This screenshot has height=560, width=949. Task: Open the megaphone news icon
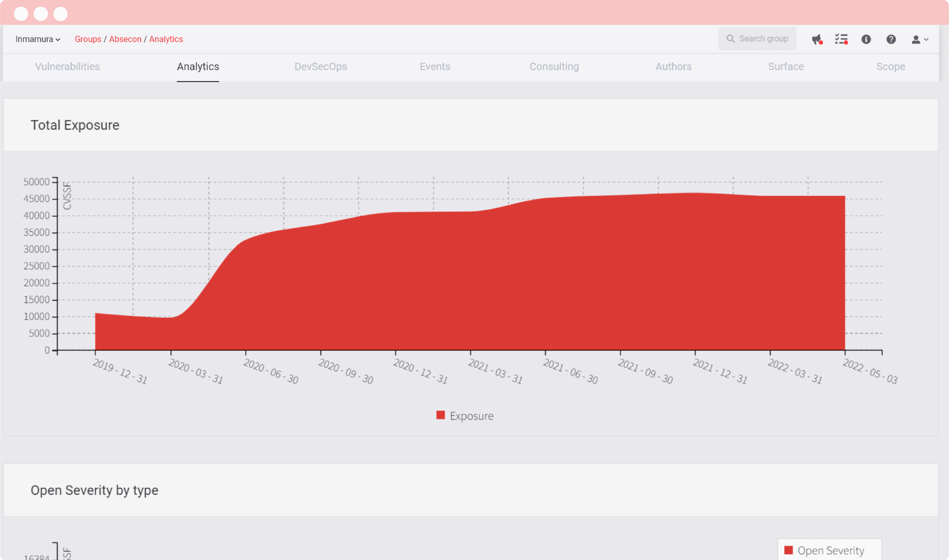click(817, 39)
